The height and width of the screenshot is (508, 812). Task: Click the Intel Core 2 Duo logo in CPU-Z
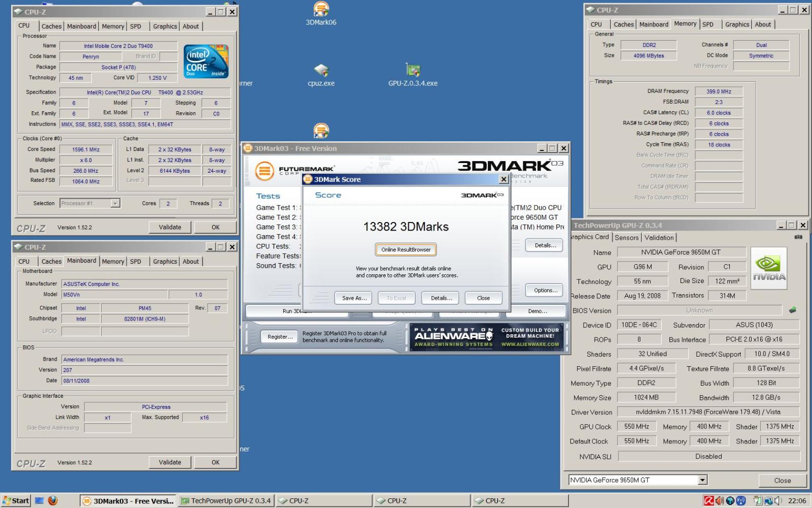[206, 61]
